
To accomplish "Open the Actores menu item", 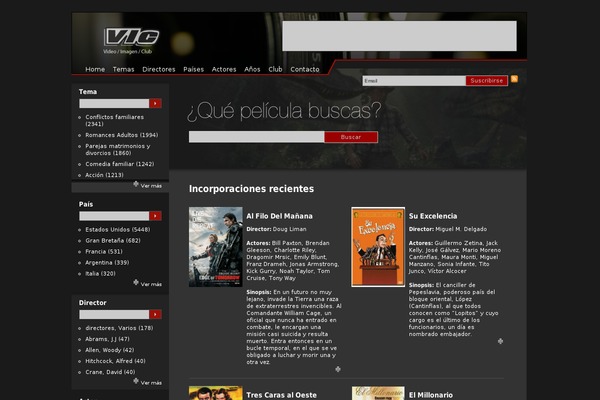I will (x=224, y=69).
